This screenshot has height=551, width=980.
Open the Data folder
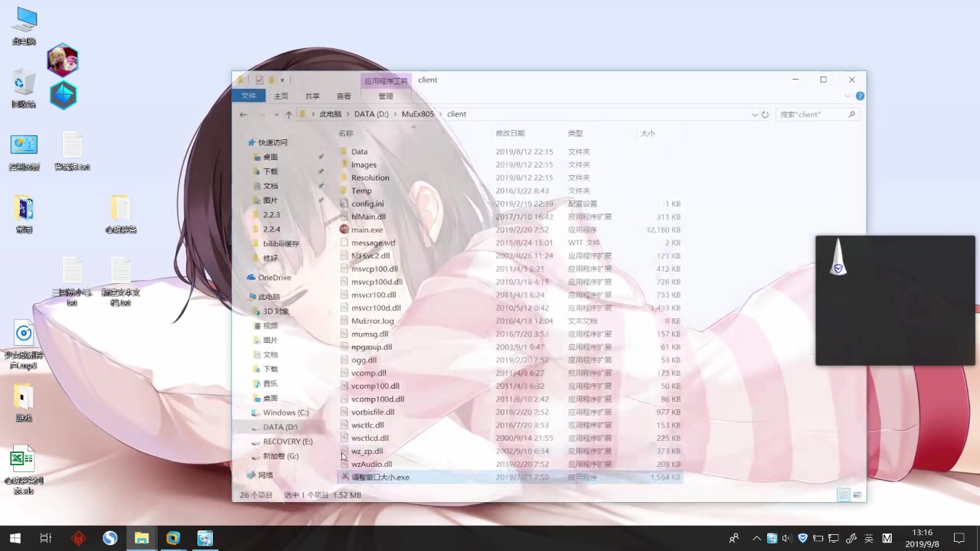tap(359, 152)
